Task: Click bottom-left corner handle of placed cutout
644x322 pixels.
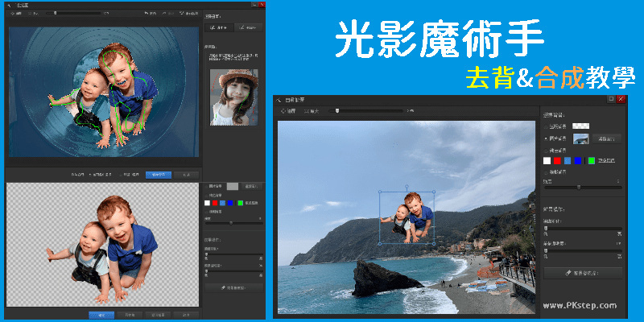Action: pyautogui.click(x=379, y=244)
